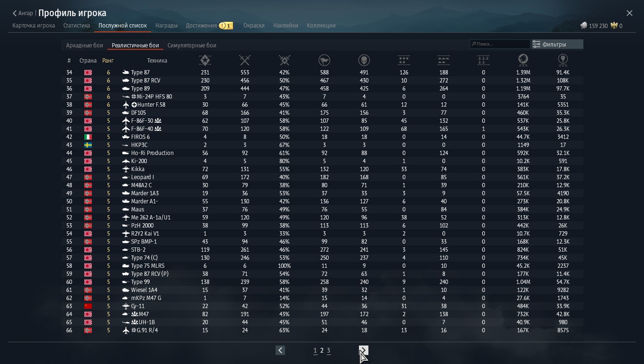Click the Chinese flag in Су-11 row
The height and width of the screenshot is (364, 644).
point(88,306)
